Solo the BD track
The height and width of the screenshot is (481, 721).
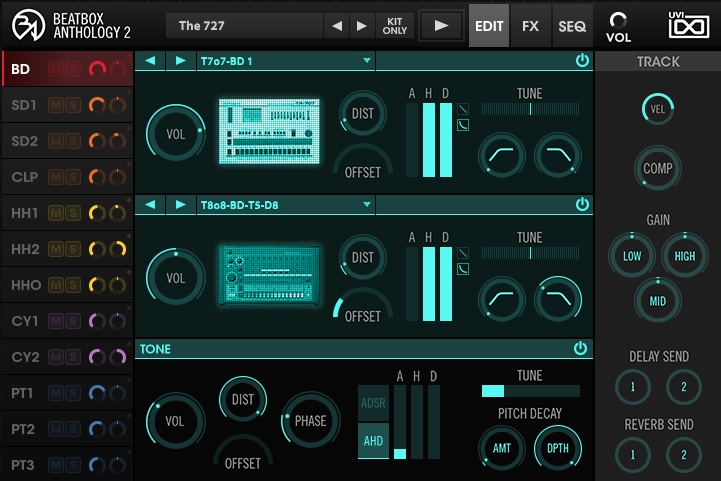73,69
